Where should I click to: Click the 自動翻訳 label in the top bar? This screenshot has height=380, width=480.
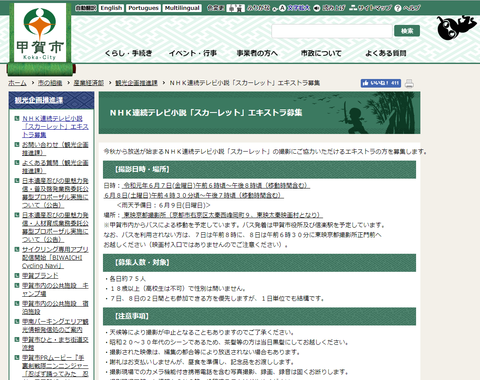[x=86, y=8]
